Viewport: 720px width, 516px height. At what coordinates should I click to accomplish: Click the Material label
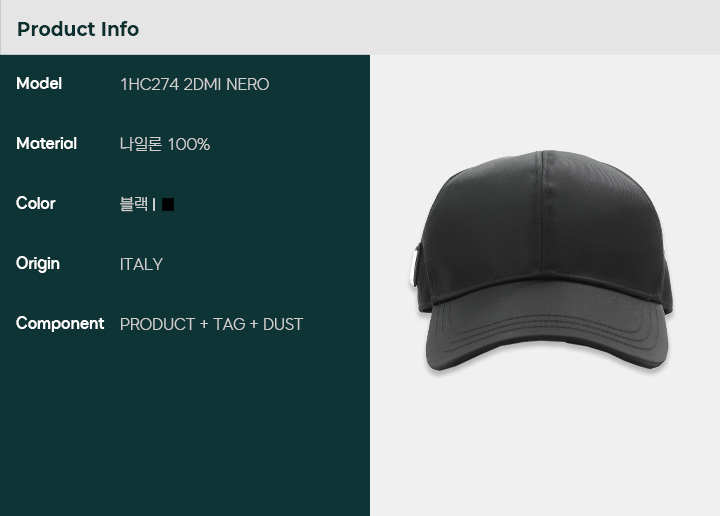[46, 144]
